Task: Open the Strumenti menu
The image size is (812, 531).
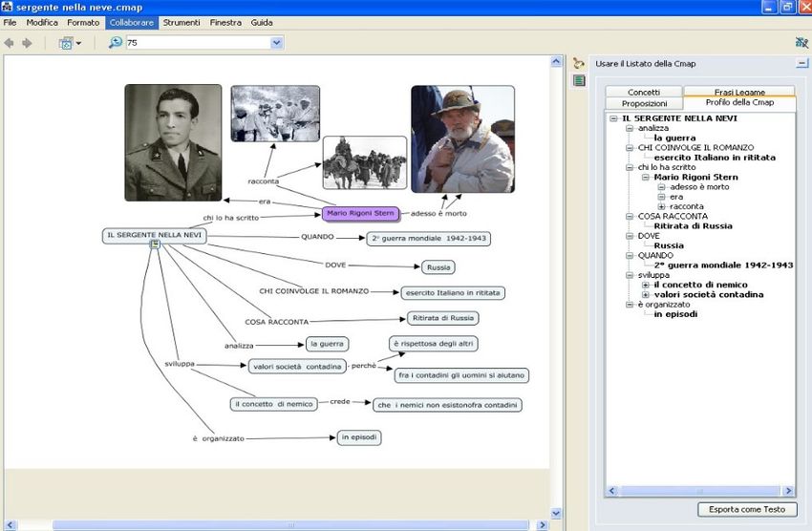Action: (x=182, y=22)
